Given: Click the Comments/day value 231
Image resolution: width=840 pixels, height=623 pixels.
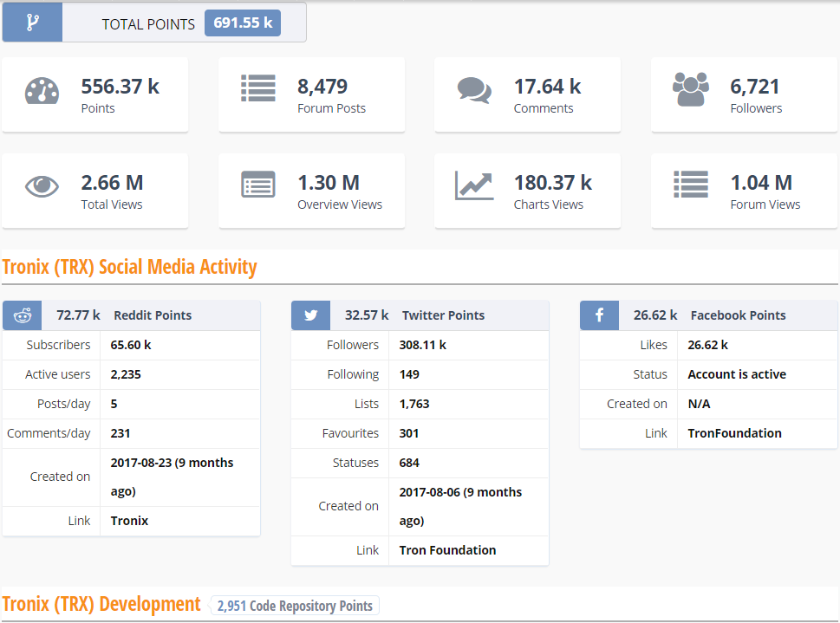Looking at the screenshot, I should pos(120,433).
